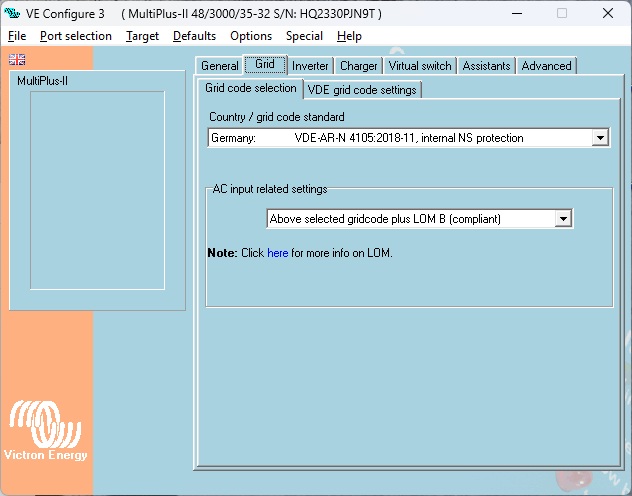Open the Help menu
The width and height of the screenshot is (632, 496).
tap(349, 36)
